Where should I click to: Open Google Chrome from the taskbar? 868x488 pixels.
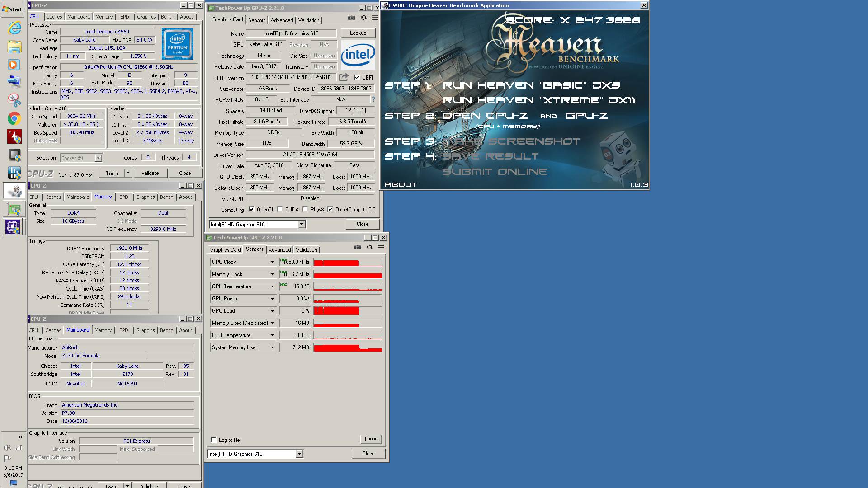14,118
